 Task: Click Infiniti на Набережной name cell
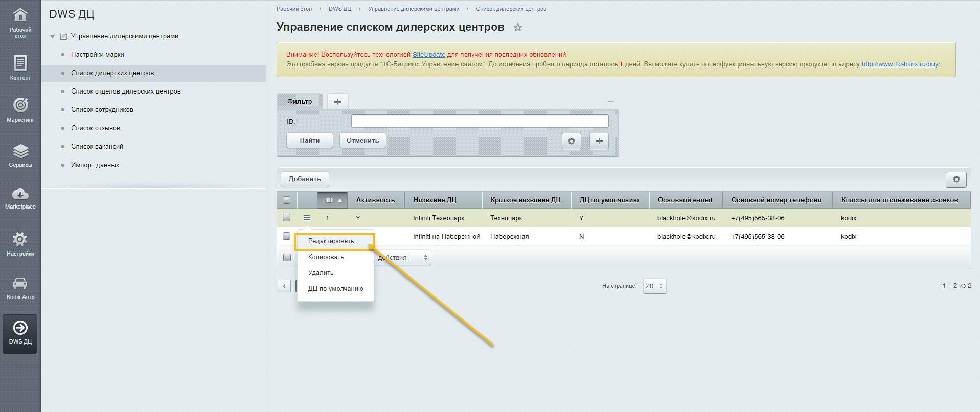pyautogui.click(x=447, y=237)
